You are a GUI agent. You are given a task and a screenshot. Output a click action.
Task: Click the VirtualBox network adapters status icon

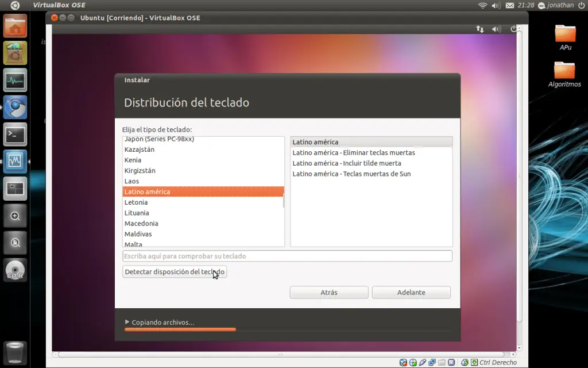pos(432,362)
